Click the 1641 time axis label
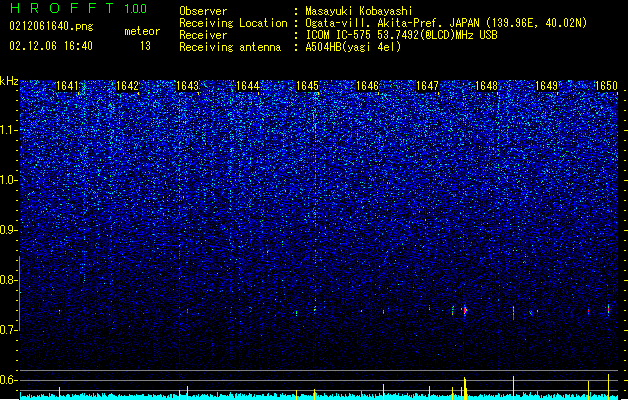The width and height of the screenshot is (629, 400). (x=67, y=86)
